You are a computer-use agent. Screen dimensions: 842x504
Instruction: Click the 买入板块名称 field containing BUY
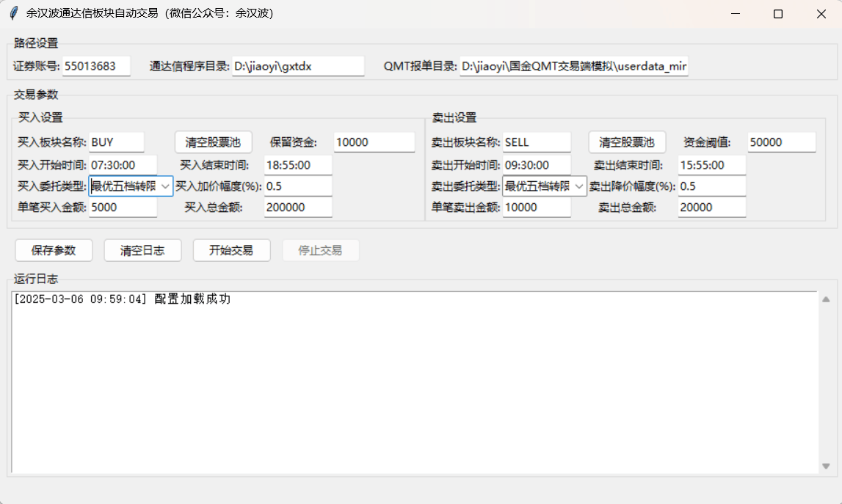tap(117, 142)
